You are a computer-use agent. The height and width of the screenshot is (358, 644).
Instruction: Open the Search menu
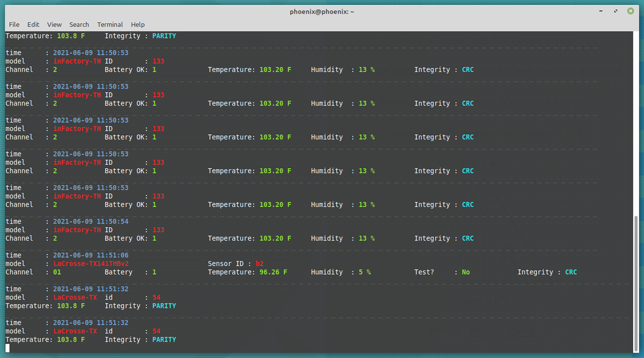(x=79, y=24)
